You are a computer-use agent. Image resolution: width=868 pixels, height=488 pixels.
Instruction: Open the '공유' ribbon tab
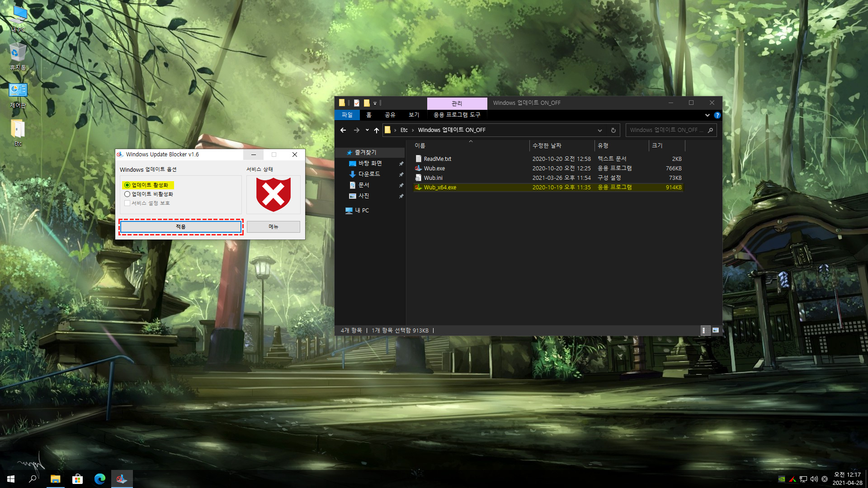click(390, 115)
